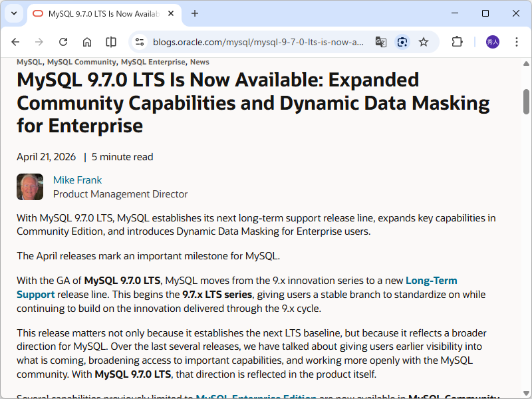View site information icon in address bar
Viewport: 532px width, 399px height.
tap(140, 42)
